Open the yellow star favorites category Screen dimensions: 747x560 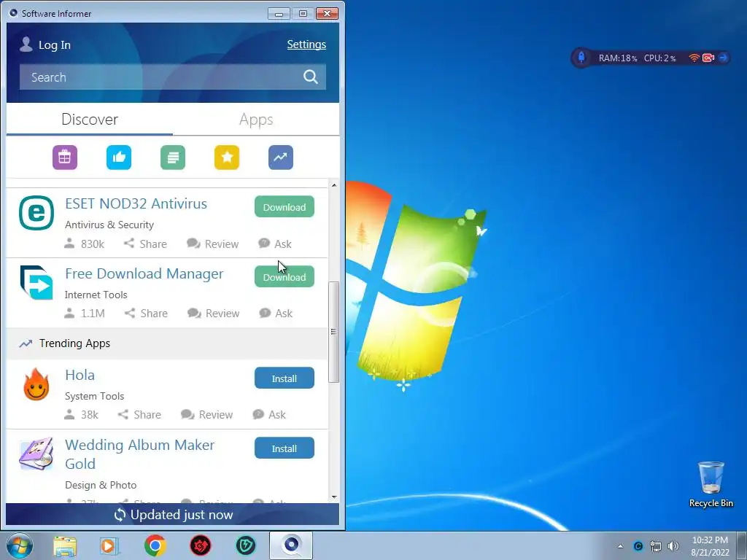click(x=227, y=157)
